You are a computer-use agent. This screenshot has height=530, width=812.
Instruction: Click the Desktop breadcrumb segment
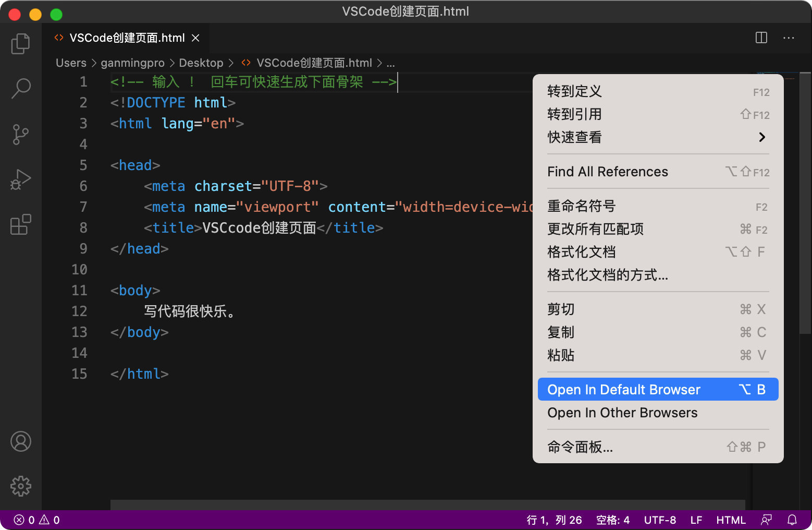201,63
